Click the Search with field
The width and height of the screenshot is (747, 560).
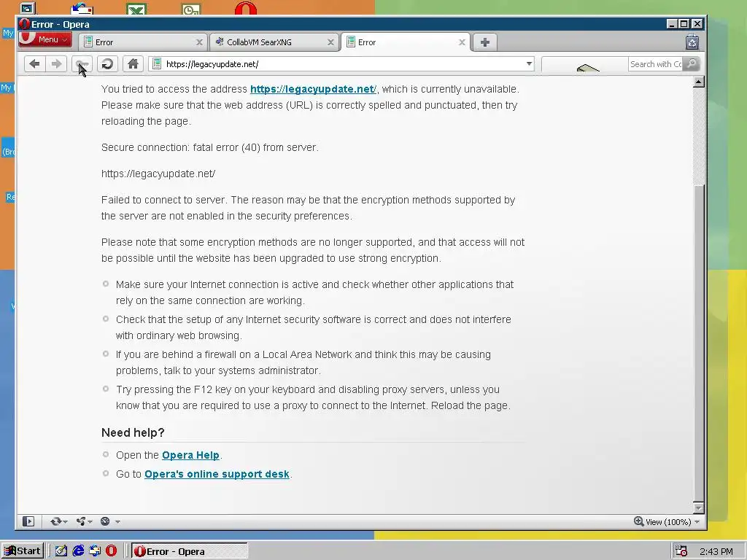pos(656,64)
